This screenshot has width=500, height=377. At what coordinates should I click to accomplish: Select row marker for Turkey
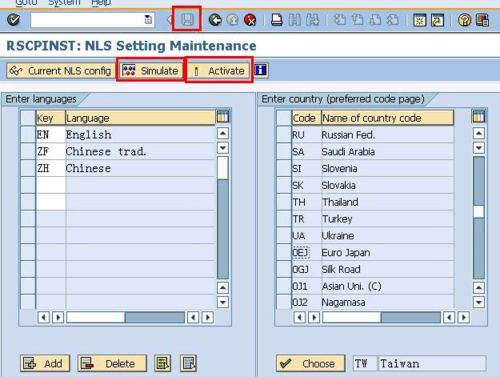(x=284, y=219)
